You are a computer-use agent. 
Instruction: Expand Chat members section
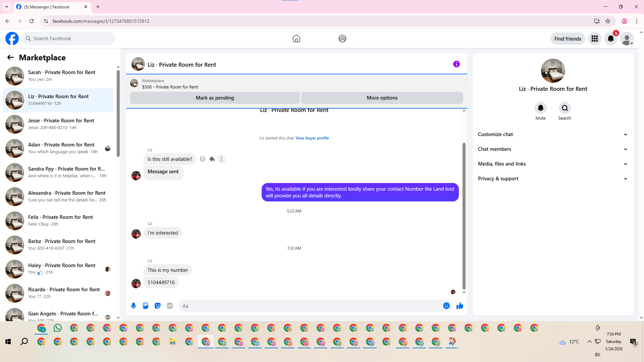[552, 149]
